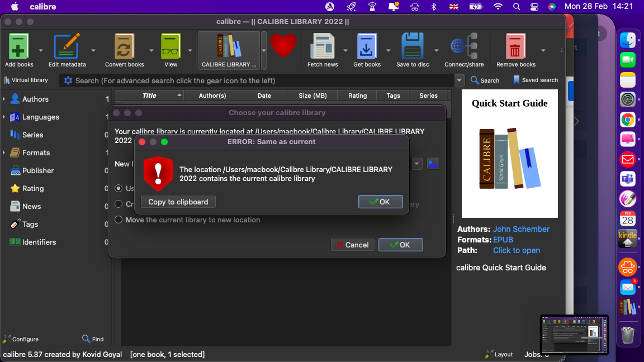Open the Edit metadata tool

(67, 50)
